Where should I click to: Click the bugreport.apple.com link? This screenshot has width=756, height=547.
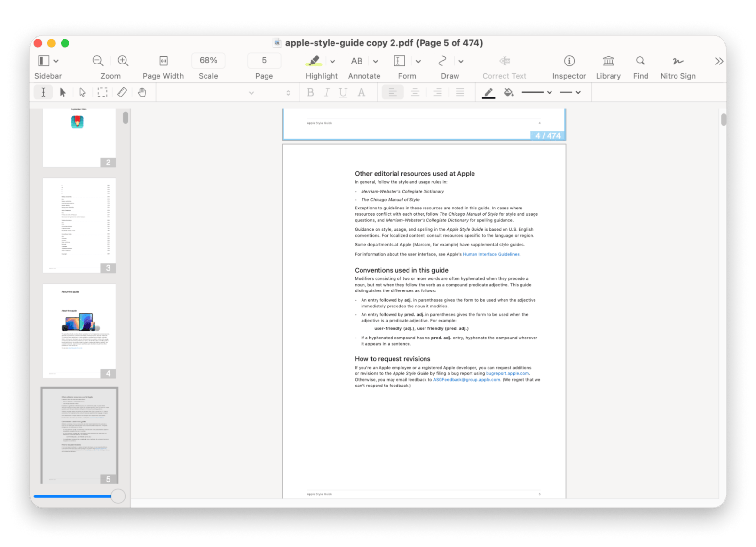(507, 373)
